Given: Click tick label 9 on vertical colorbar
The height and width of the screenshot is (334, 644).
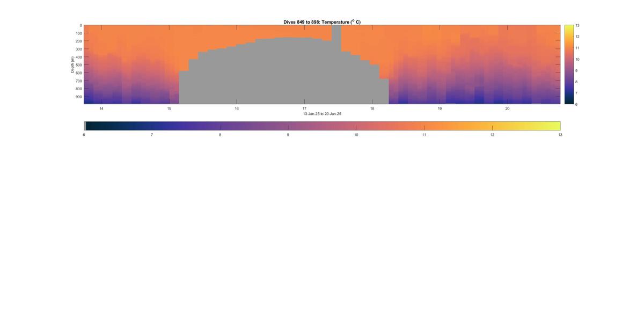Looking at the screenshot, I should [576, 70].
